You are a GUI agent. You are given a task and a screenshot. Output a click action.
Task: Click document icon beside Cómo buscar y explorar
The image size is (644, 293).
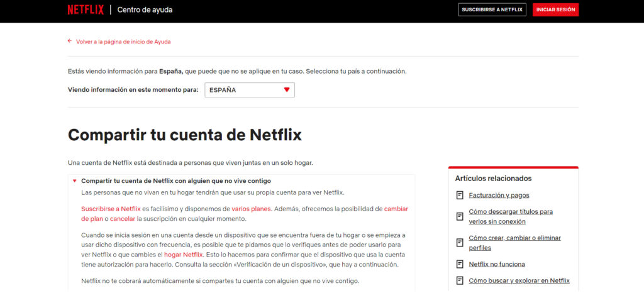(x=460, y=280)
